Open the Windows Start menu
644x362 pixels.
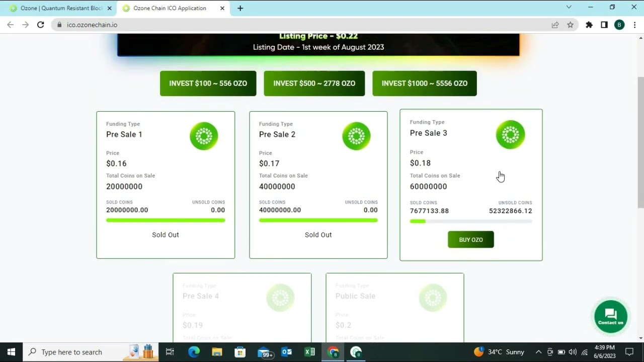pyautogui.click(x=11, y=352)
